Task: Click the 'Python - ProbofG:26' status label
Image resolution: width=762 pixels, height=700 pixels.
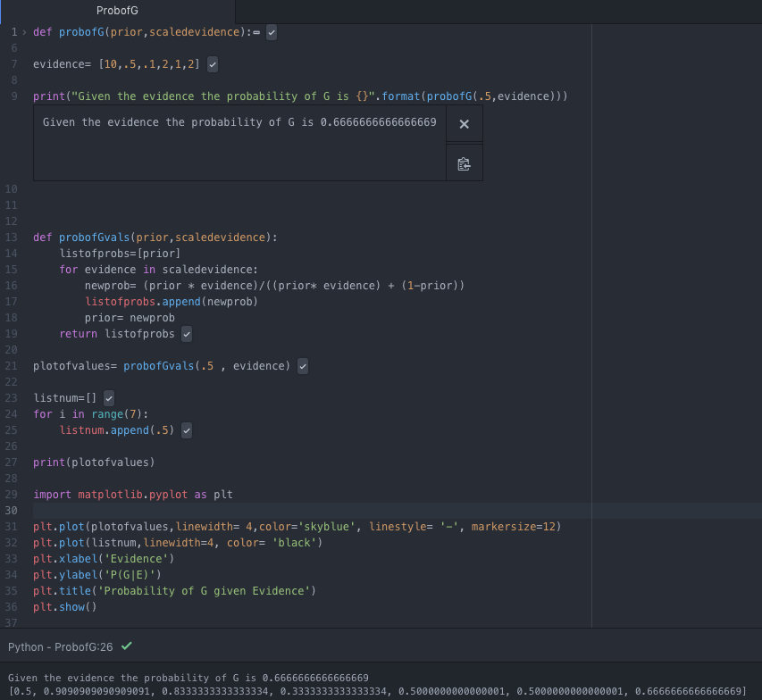Action: coord(60,647)
